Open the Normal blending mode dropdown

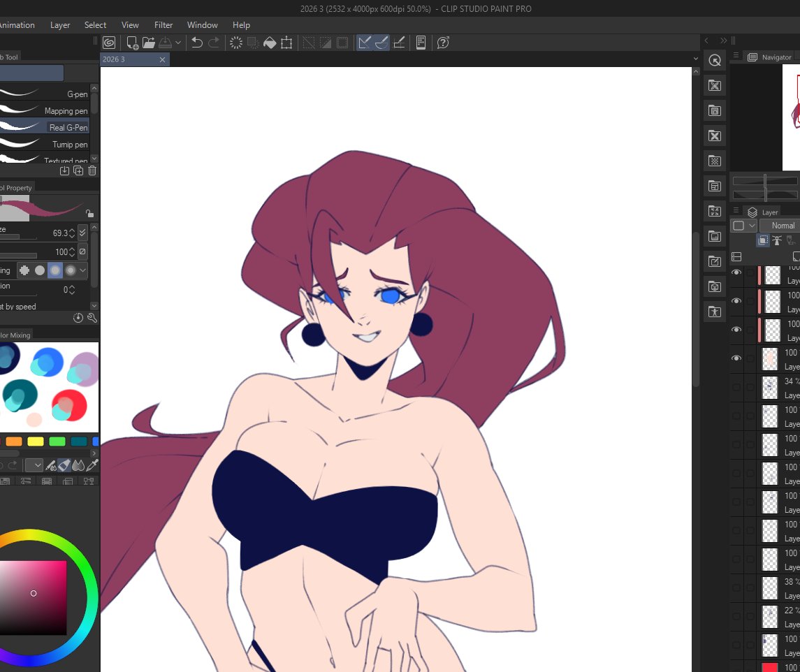(x=780, y=226)
